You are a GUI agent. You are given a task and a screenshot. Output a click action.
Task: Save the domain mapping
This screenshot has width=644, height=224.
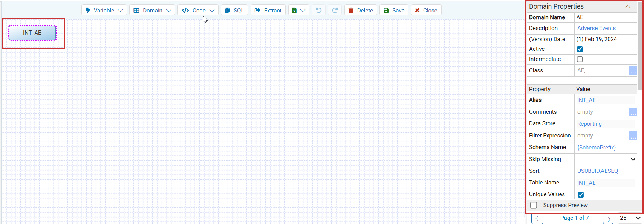(394, 10)
